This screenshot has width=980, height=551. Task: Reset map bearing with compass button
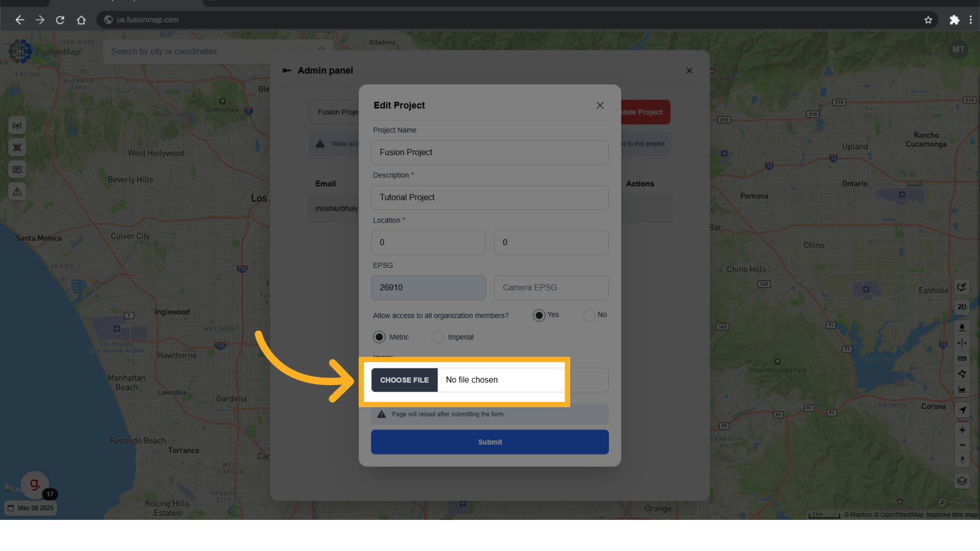(962, 459)
